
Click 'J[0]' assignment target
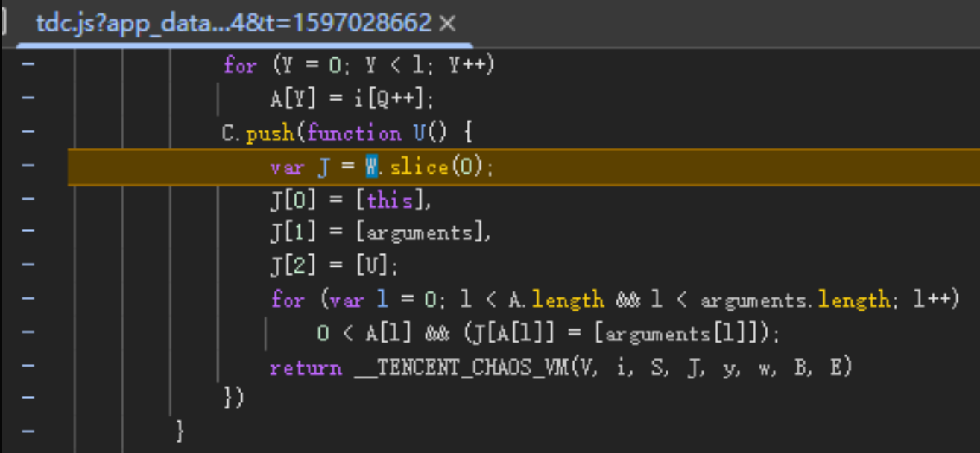(x=293, y=200)
